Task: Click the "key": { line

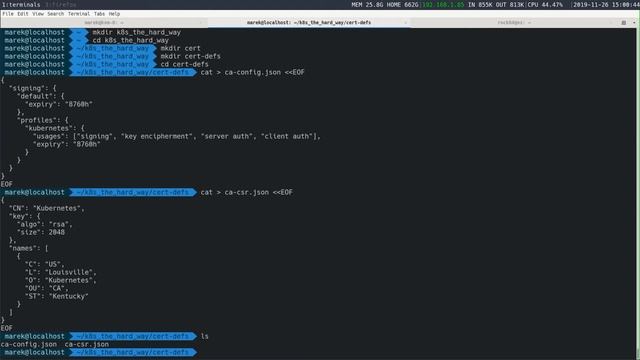Action: (24, 216)
